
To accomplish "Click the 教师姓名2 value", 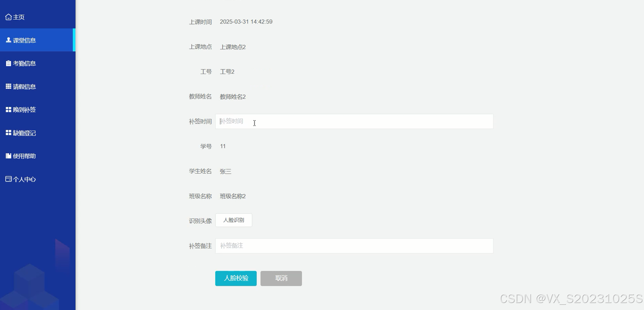I will pos(233,97).
